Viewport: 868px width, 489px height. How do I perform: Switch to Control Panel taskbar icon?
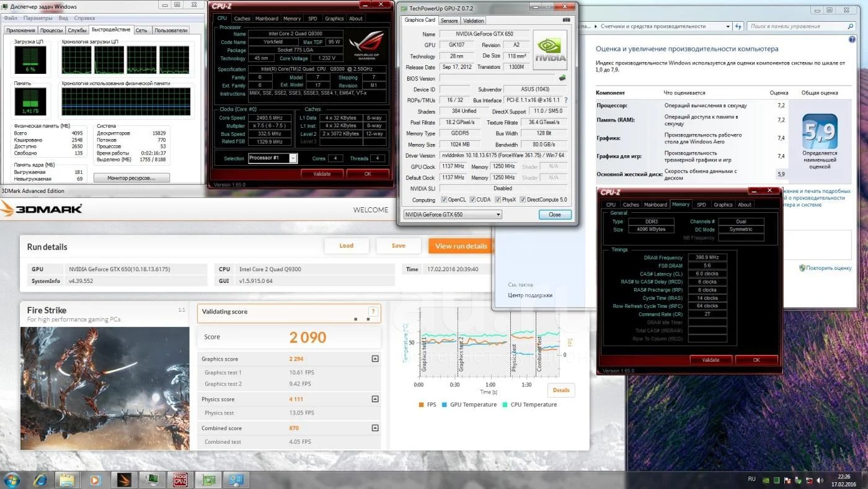click(236, 480)
